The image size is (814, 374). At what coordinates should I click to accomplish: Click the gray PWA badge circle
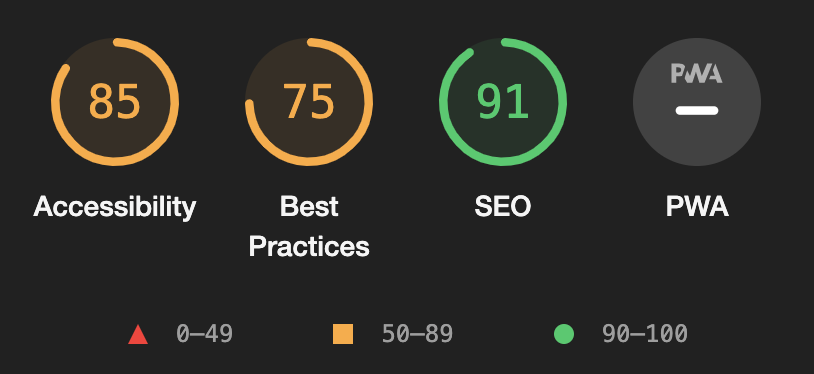click(697, 102)
